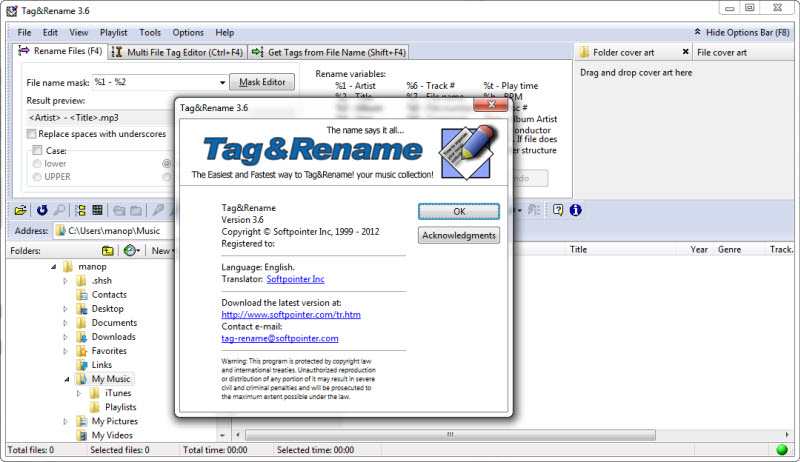800x462 pixels.
Task: Select the UPPER case radio button
Action: [x=37, y=177]
